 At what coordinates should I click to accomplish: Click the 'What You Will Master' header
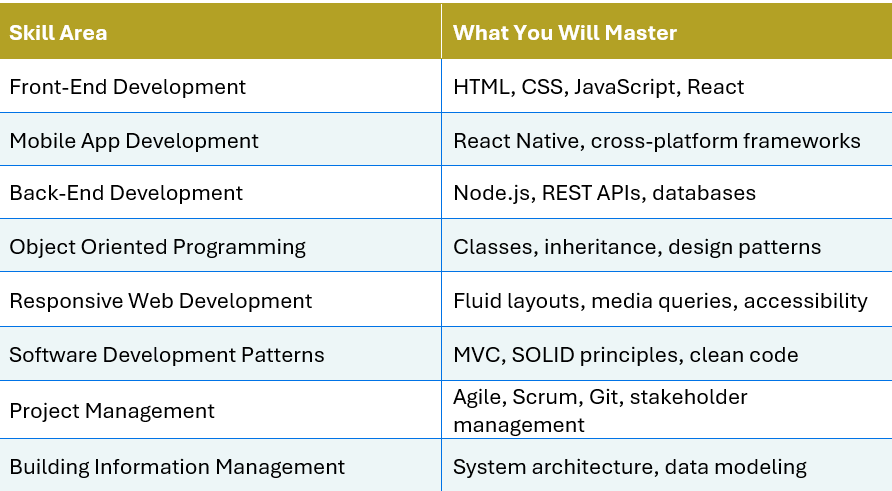coord(565,33)
